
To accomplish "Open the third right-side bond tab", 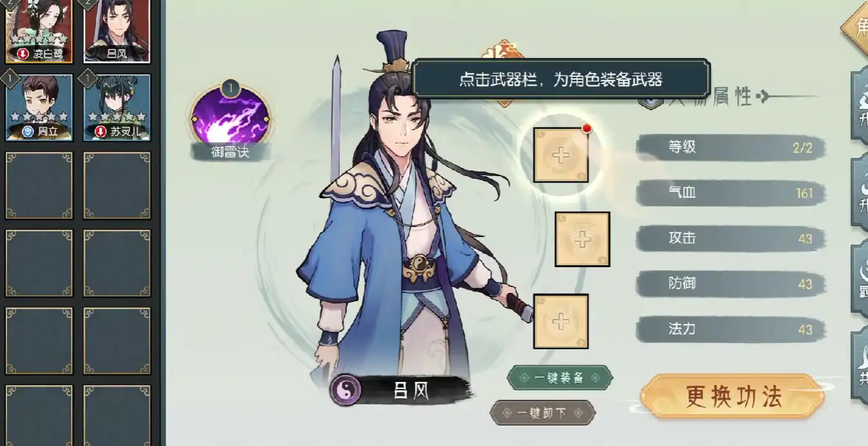I will click(859, 277).
